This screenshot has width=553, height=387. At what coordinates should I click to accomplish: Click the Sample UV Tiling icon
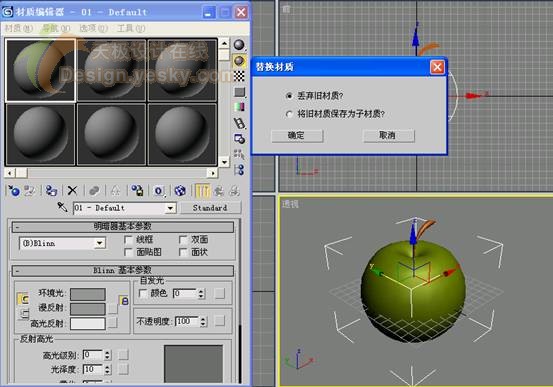(239, 92)
